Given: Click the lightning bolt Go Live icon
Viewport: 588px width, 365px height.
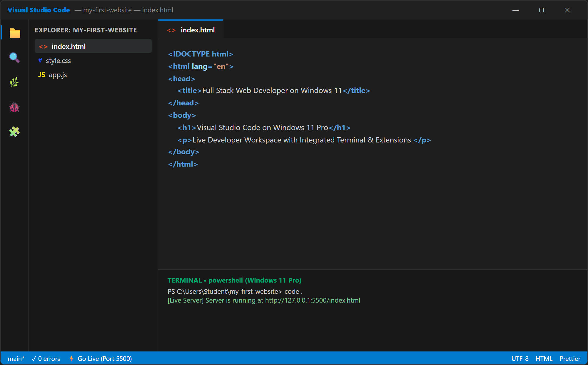Looking at the screenshot, I should pos(71,358).
